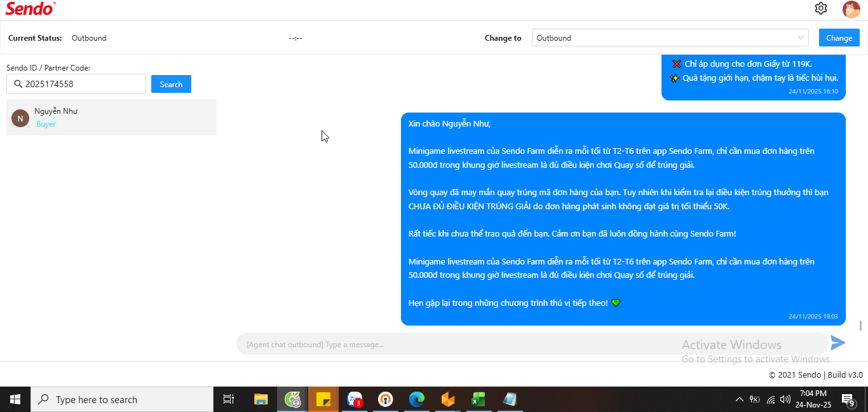Open Task View on the taskbar
Viewport: 868px width, 412px height.
(x=229, y=399)
